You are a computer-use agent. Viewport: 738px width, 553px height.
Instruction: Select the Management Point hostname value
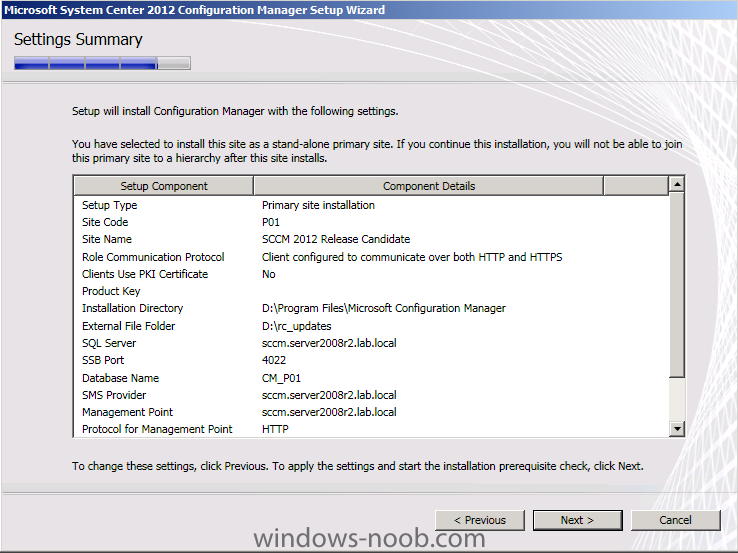coord(329,412)
